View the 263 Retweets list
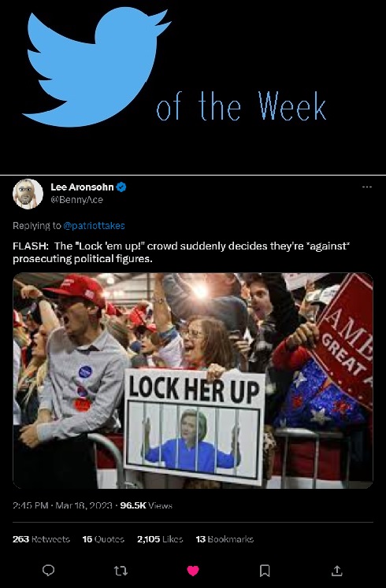Image resolution: width=386 pixels, height=588 pixels. point(41,539)
